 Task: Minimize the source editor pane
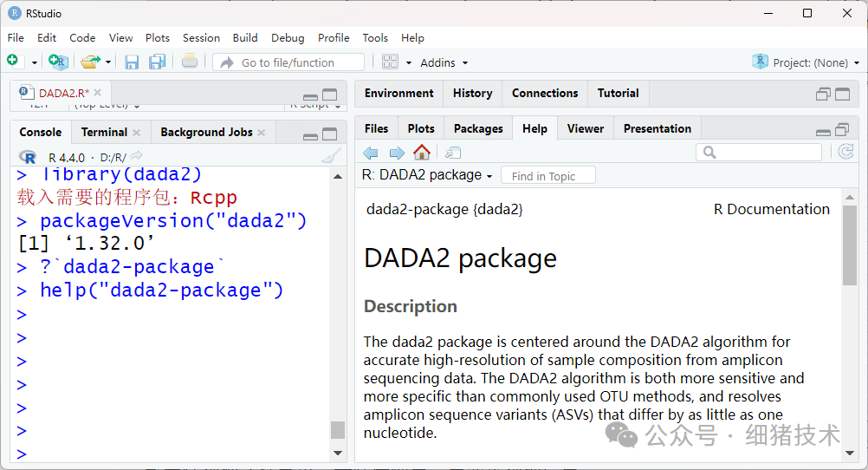click(310, 95)
